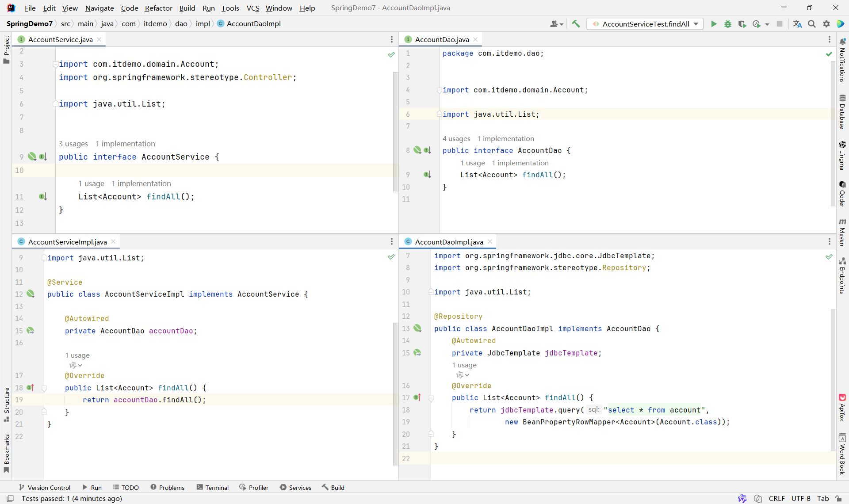The width and height of the screenshot is (849, 504).
Task: Click the UTF-8 encoding status widget
Action: tap(801, 498)
